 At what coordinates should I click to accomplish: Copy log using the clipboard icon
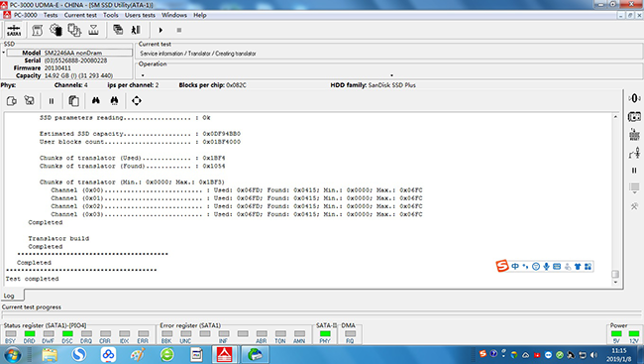74,101
